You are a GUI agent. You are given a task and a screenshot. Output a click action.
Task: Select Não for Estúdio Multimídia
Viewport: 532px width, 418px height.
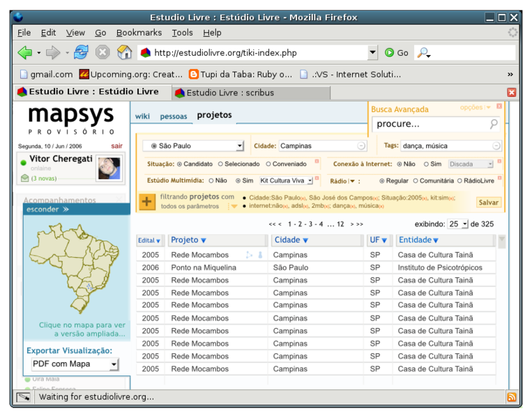pyautogui.click(x=211, y=180)
